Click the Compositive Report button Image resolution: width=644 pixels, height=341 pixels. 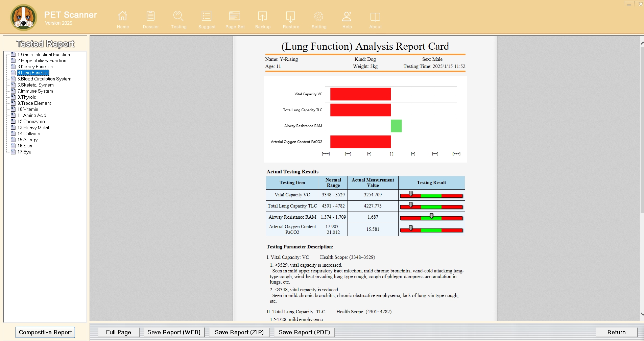[45, 332]
